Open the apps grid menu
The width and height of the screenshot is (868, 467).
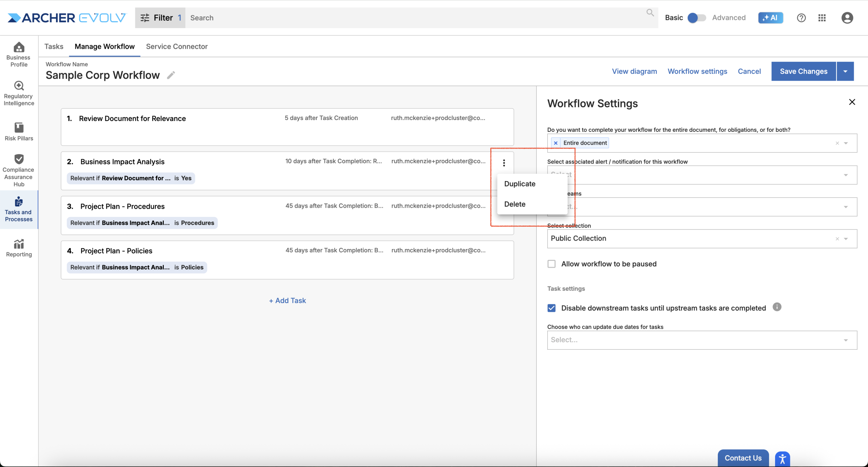click(x=822, y=18)
